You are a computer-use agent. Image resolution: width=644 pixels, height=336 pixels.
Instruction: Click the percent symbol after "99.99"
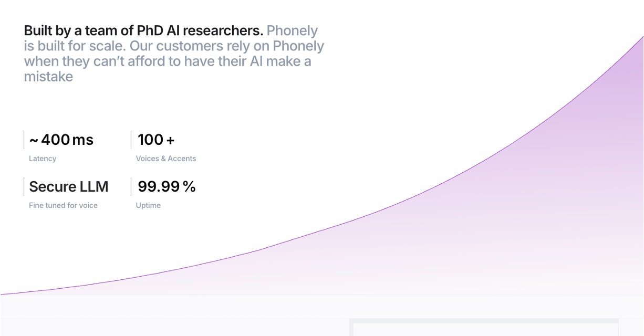click(189, 186)
